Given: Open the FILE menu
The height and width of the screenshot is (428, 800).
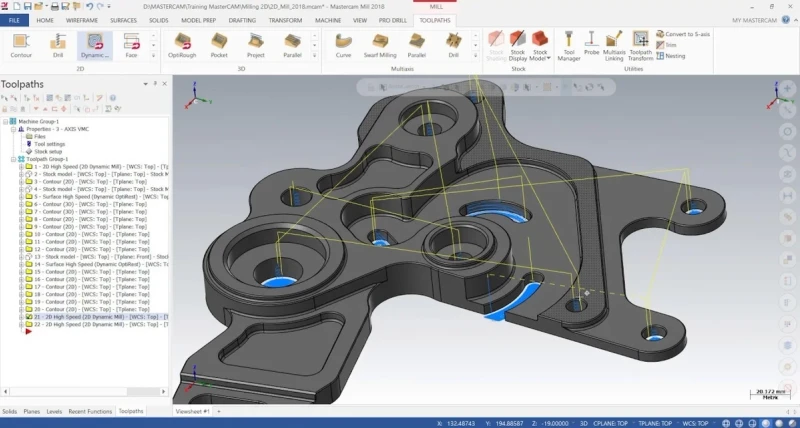Looking at the screenshot, I should point(14,20).
